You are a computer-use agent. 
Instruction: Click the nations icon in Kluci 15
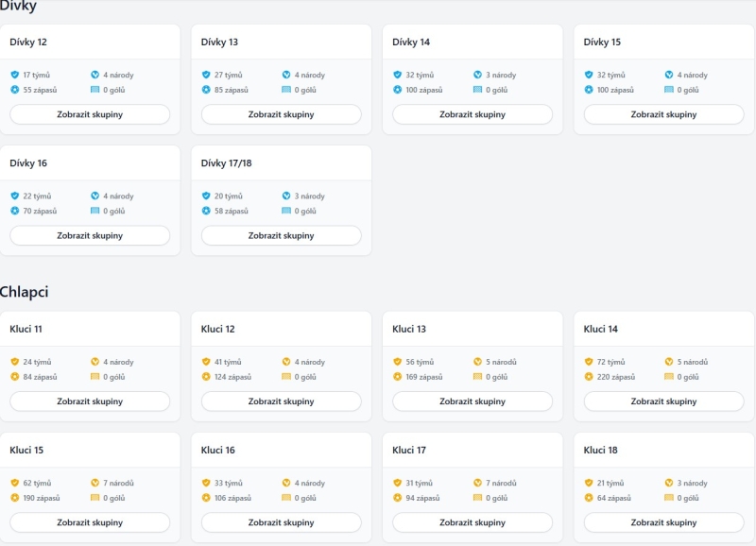tap(95, 483)
